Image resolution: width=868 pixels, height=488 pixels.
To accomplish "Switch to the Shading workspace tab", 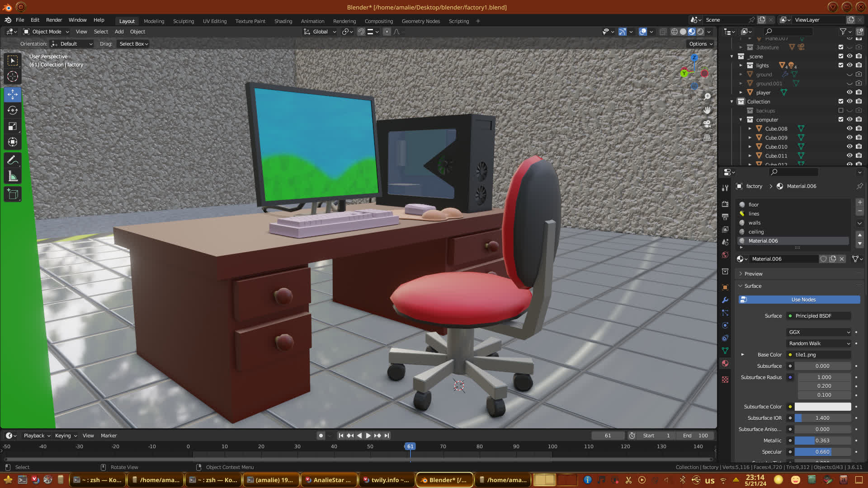I will coord(283,21).
